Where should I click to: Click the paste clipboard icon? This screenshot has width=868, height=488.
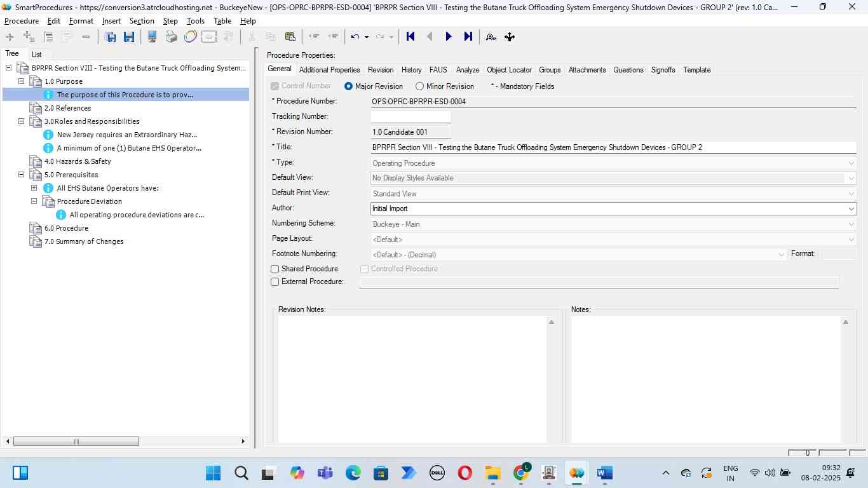click(290, 37)
